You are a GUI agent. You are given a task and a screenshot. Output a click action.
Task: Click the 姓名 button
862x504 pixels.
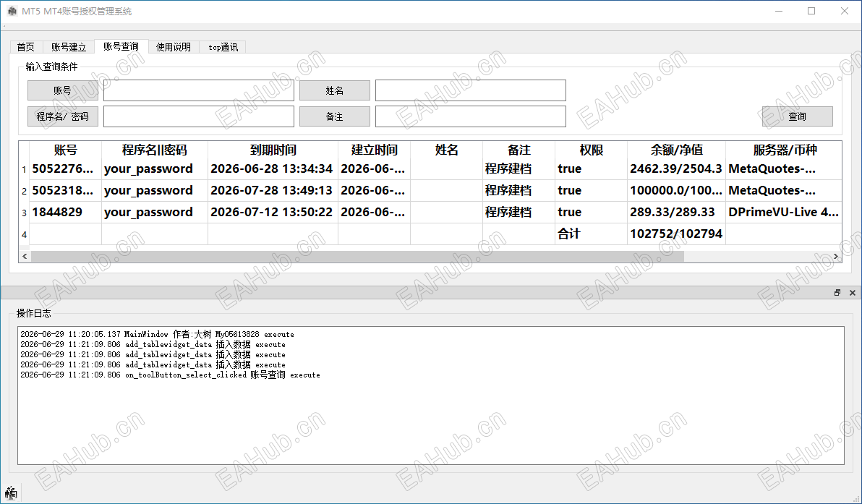[x=334, y=90]
